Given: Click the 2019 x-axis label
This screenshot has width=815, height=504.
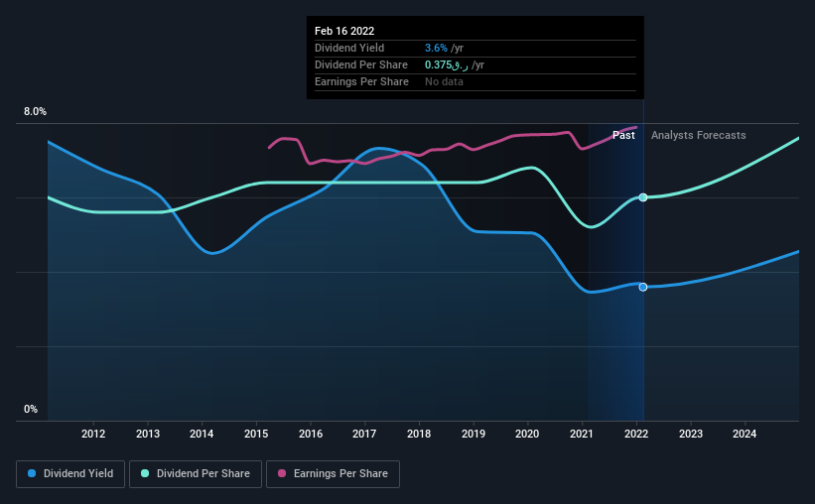Looking at the screenshot, I should pyautogui.click(x=474, y=434).
